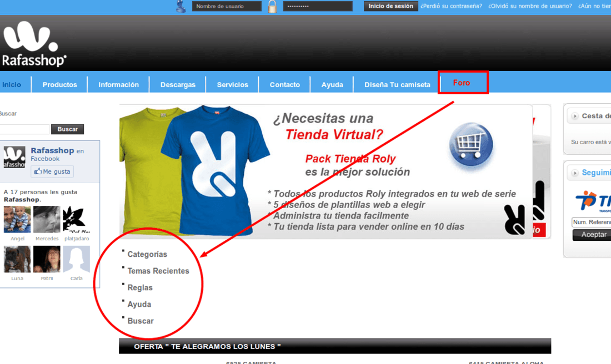611x364 pixels.
Task: Focus the password field
Action: tap(318, 6)
